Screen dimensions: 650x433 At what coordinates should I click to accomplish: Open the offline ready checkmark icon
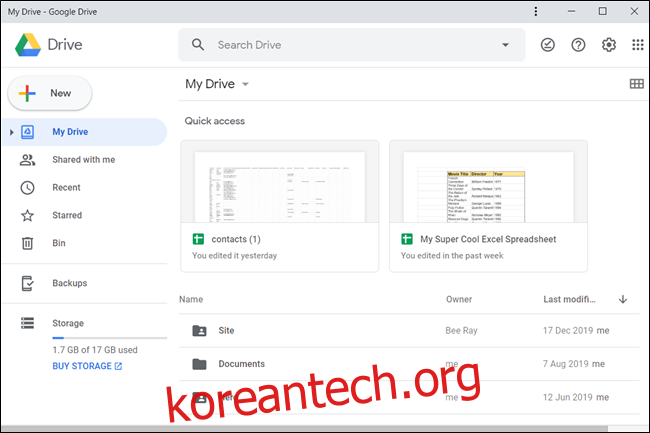click(x=548, y=45)
